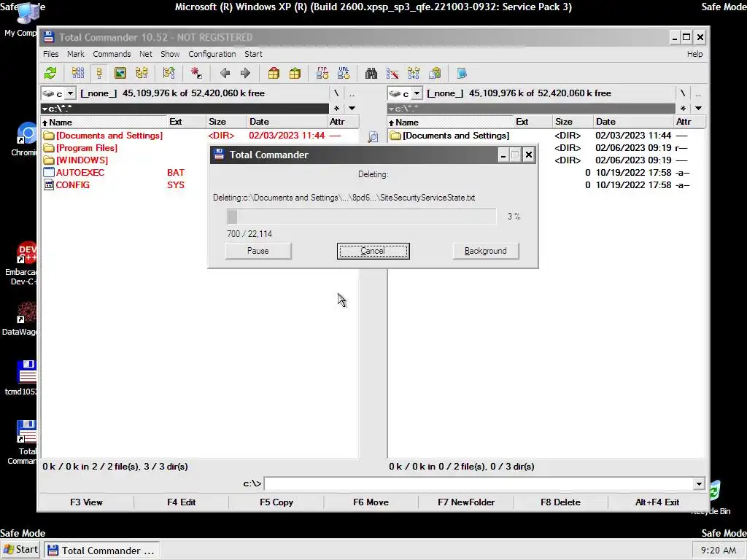The image size is (747, 560).
Task: Open the Help menu
Action: pyautogui.click(x=694, y=54)
